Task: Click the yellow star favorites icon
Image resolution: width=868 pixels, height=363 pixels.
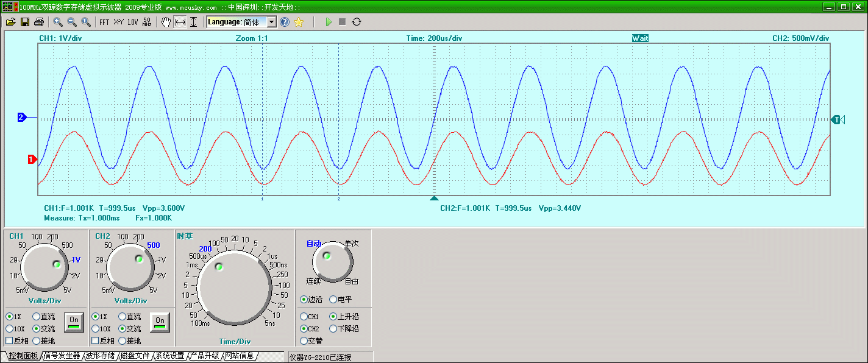Action: pos(299,22)
